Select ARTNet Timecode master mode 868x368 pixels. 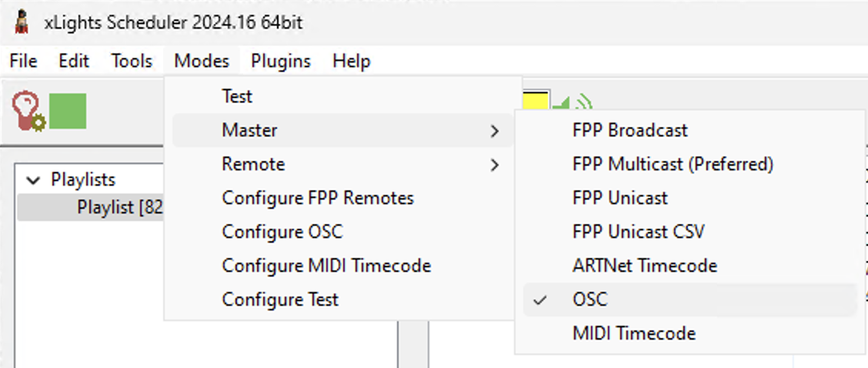645,266
